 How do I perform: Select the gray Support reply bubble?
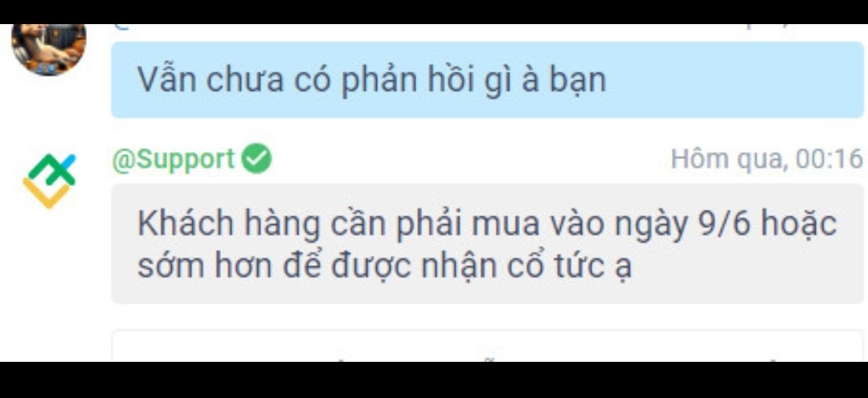click(x=487, y=244)
